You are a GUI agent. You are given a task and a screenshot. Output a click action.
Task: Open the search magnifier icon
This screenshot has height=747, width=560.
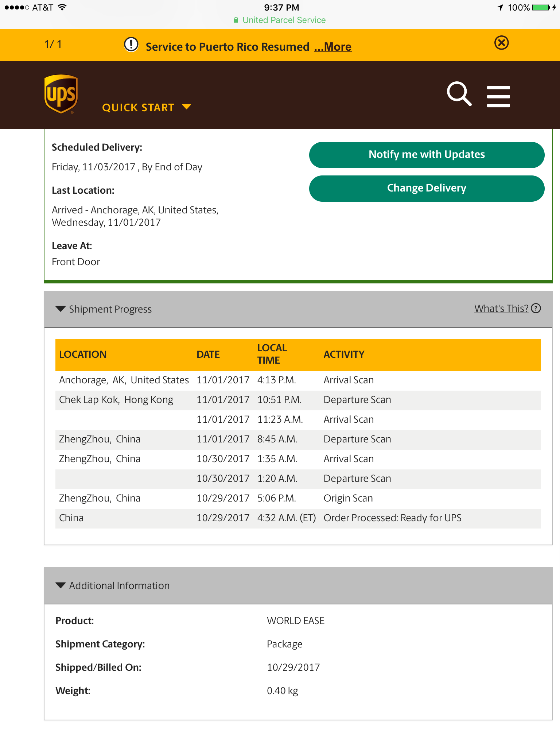click(x=459, y=94)
